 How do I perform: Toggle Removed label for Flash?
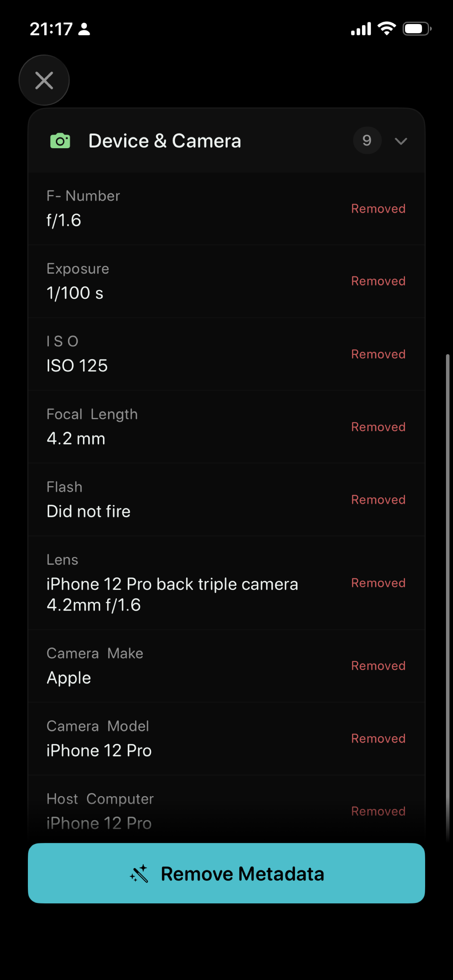point(378,500)
